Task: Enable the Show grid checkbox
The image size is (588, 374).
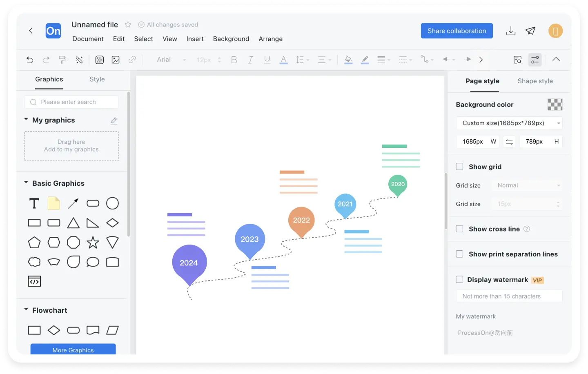Action: click(x=459, y=167)
